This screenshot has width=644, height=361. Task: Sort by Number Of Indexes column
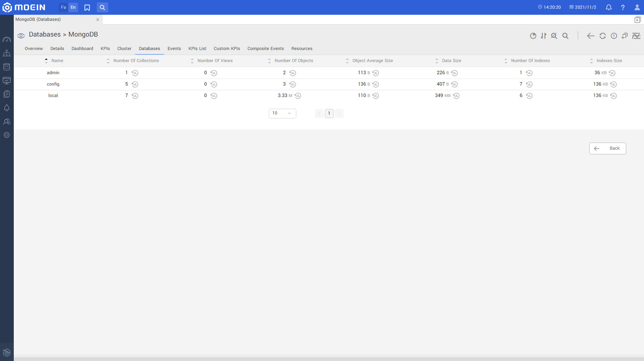coord(530,61)
